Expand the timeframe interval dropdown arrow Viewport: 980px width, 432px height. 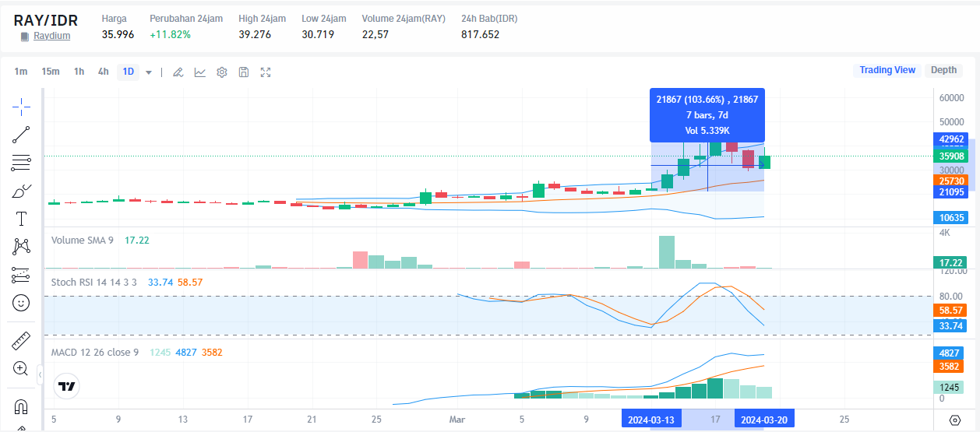pyautogui.click(x=149, y=72)
